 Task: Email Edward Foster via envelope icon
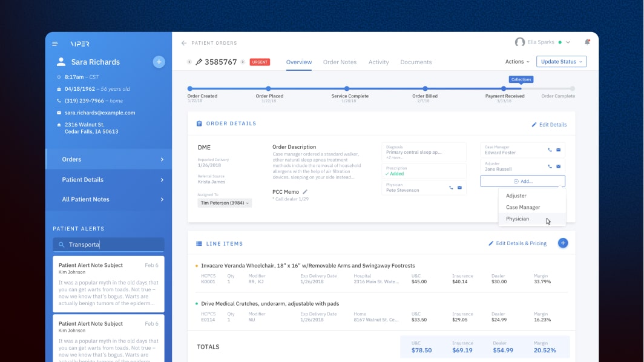pos(559,150)
